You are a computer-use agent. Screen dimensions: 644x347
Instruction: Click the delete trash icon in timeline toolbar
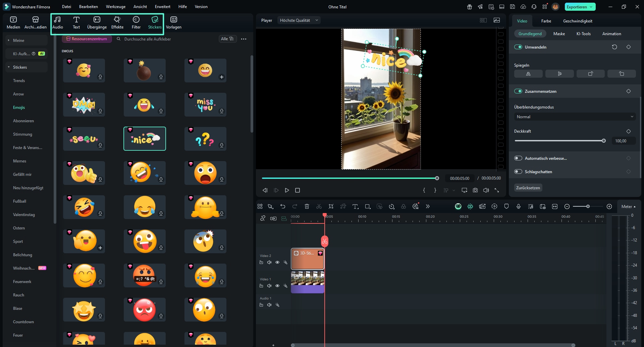(x=307, y=206)
